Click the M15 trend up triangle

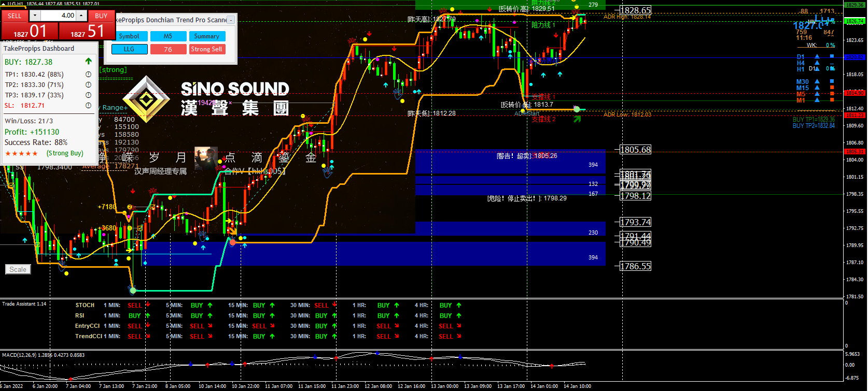point(817,88)
